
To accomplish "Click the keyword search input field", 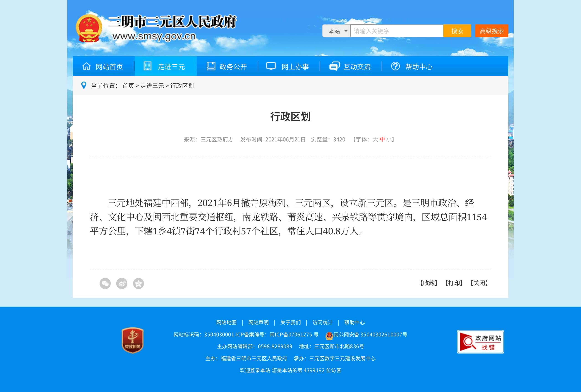I will point(396,31).
